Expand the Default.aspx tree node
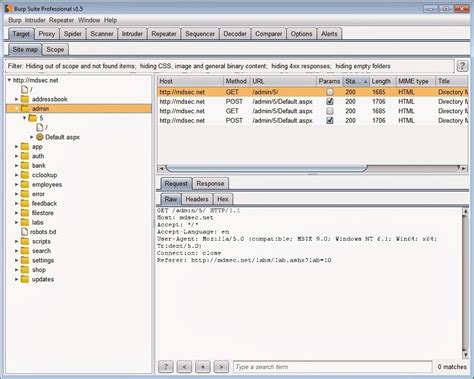Screen dimensions: 474x379 [32, 137]
